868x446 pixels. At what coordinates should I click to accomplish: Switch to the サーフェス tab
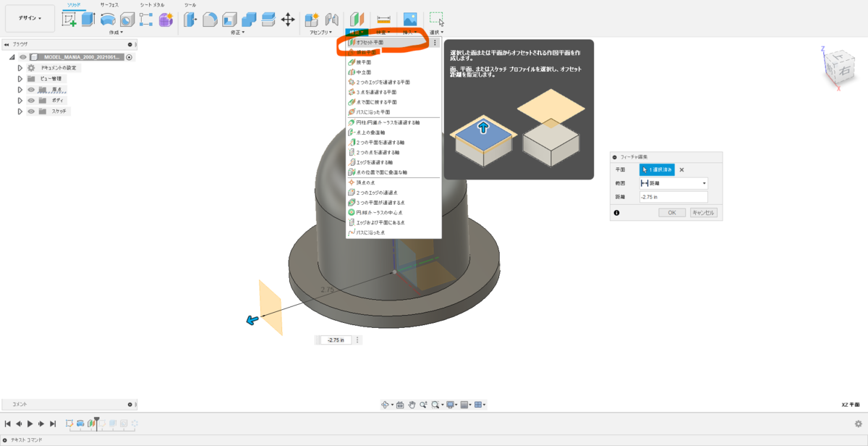click(109, 4)
